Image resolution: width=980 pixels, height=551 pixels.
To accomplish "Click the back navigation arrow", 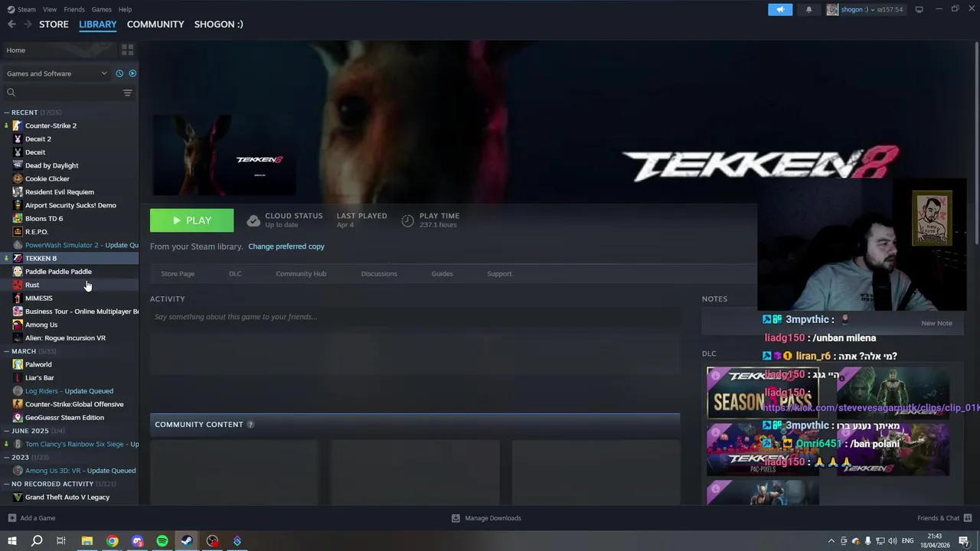I will [11, 24].
